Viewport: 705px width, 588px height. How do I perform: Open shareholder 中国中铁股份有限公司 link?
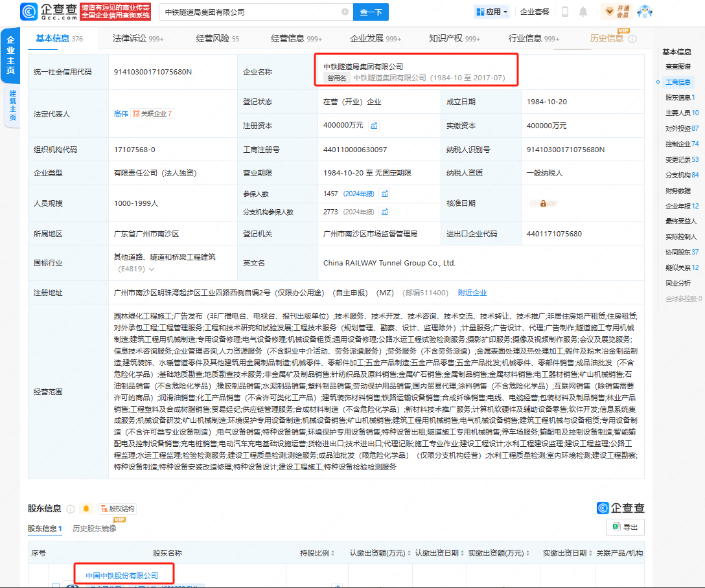click(122, 576)
